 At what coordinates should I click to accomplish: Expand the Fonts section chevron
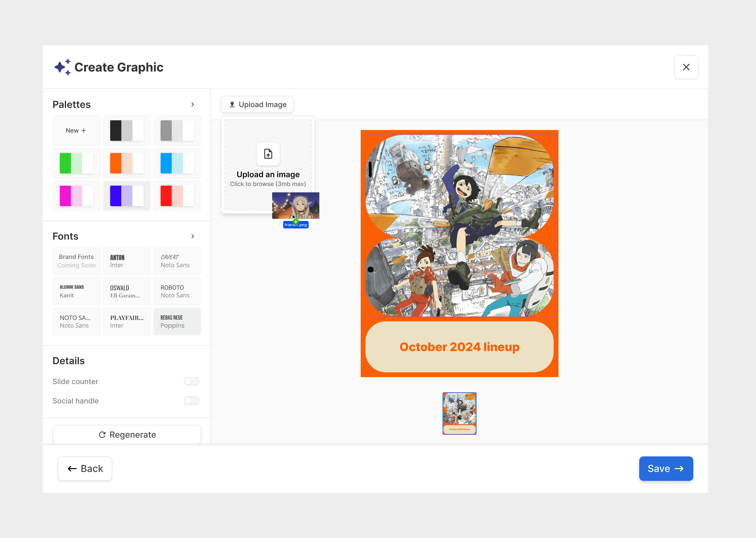(x=192, y=236)
